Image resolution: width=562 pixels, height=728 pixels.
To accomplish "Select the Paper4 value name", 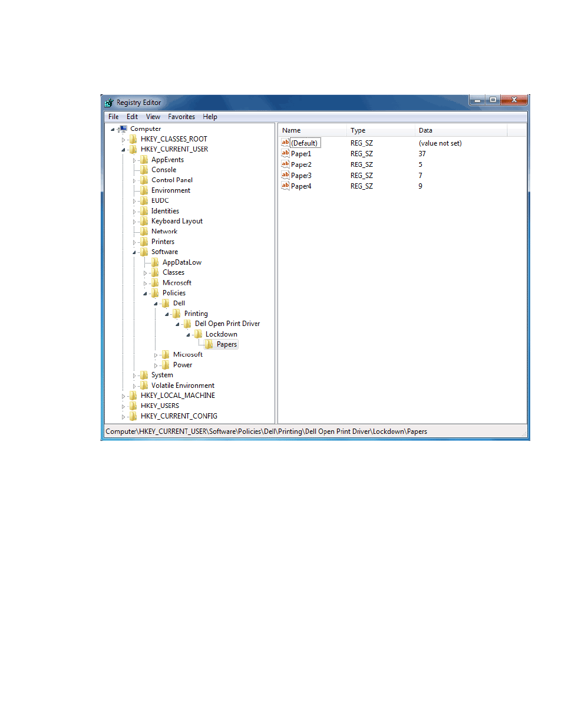I will 301,186.
